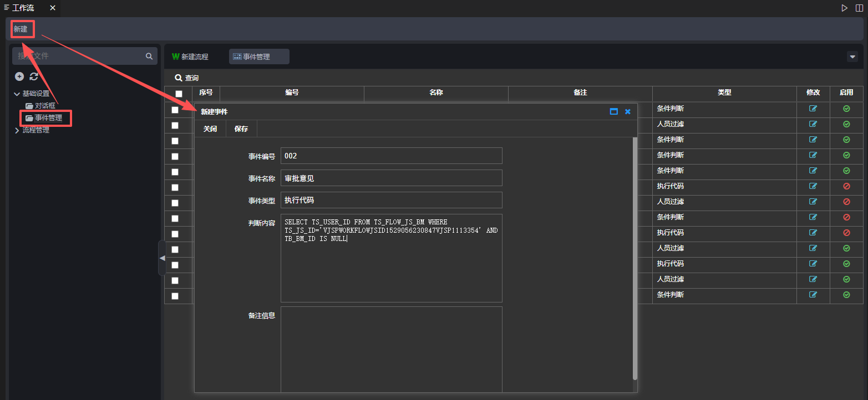This screenshot has width=868, height=400.
Task: Click 保存 button in the dialog
Action: [241, 129]
